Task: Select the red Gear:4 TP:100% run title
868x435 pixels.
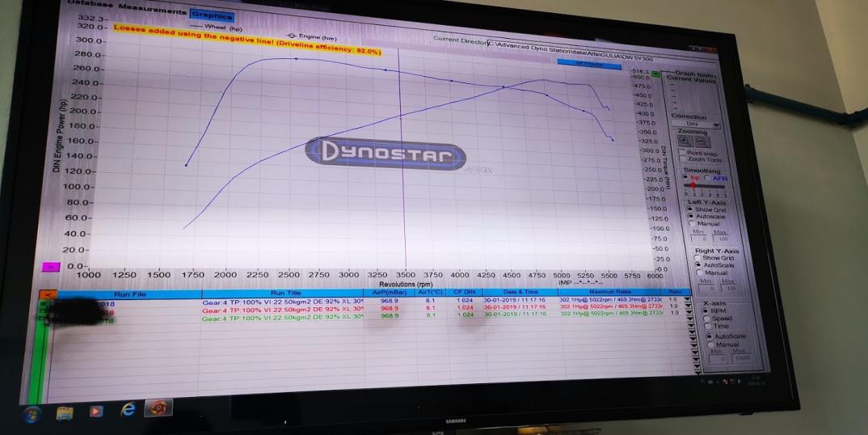Action: (x=283, y=310)
